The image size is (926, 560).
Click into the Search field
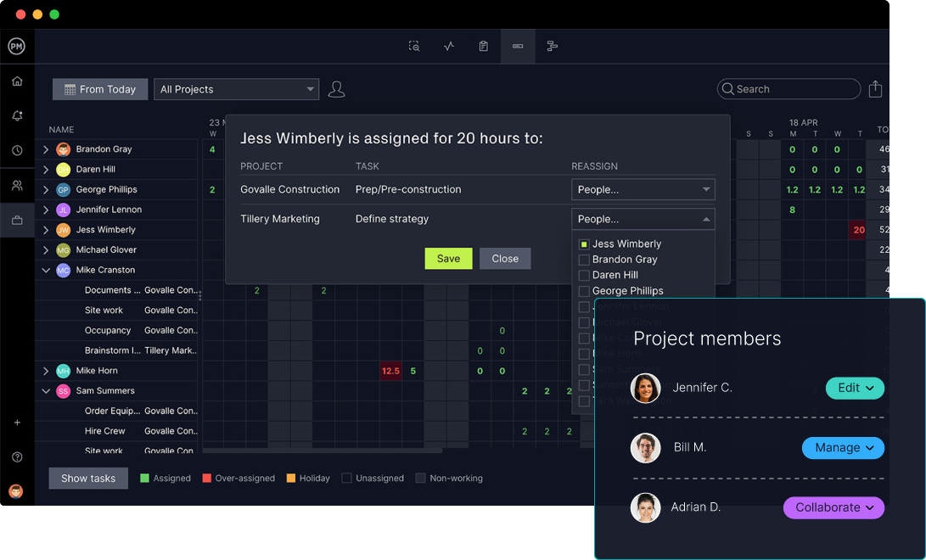pos(789,89)
